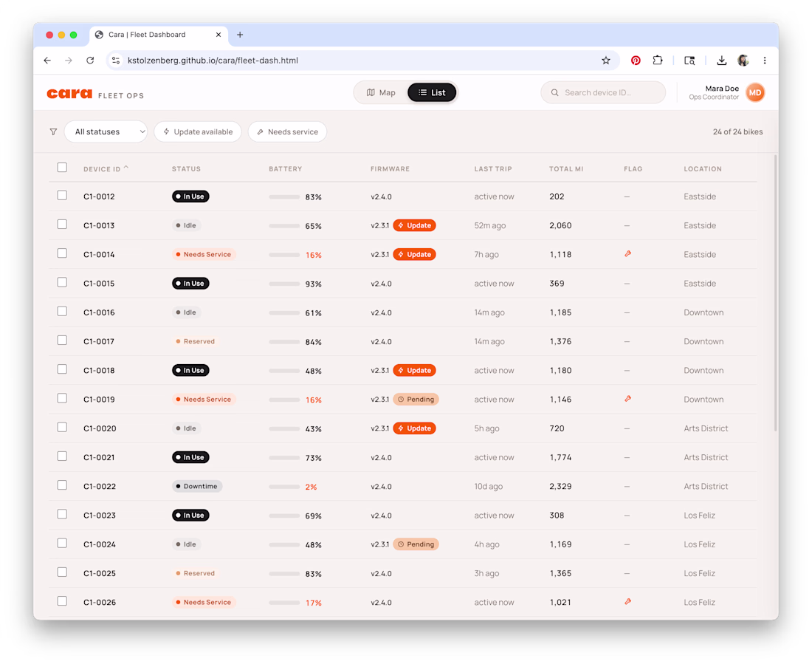
Task: Open the Chrome three-dot menu
Action: click(764, 61)
